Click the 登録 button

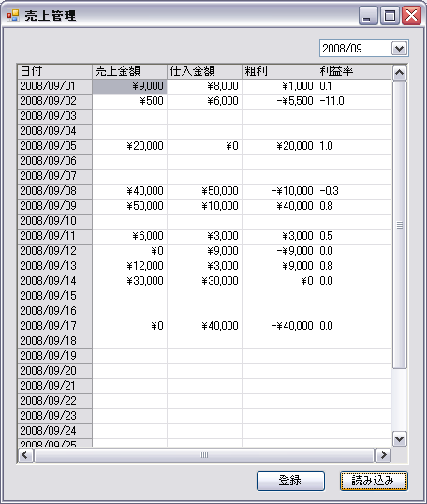pos(290,481)
